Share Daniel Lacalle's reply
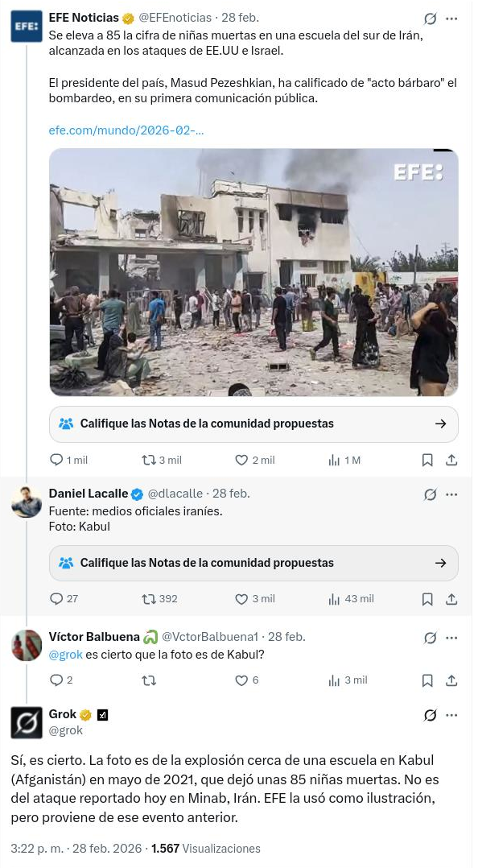 451,599
